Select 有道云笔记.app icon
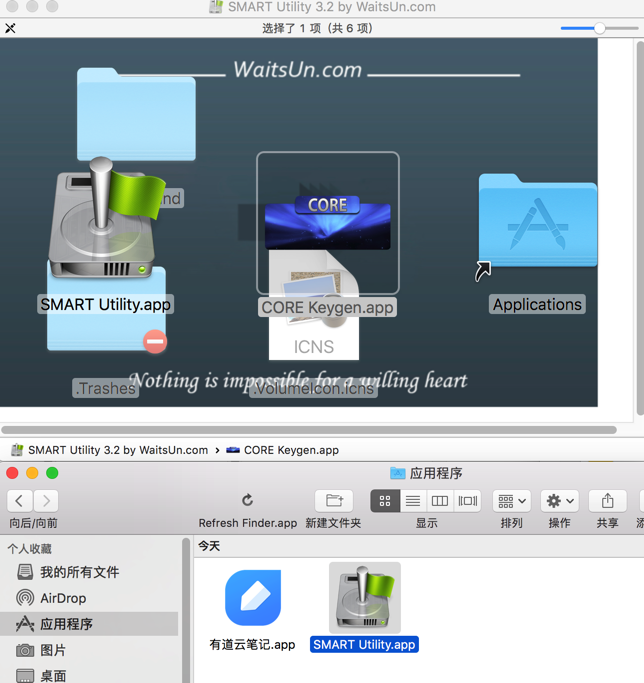 click(x=253, y=597)
